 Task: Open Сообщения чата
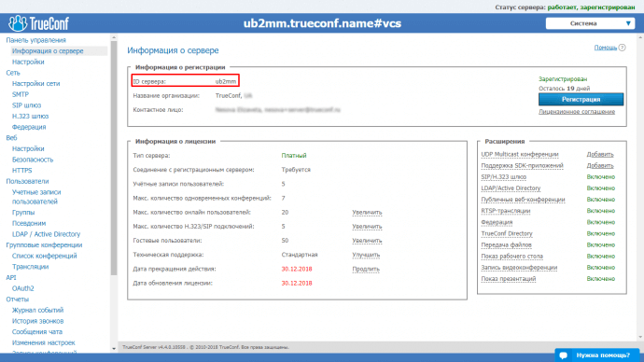[x=37, y=331]
